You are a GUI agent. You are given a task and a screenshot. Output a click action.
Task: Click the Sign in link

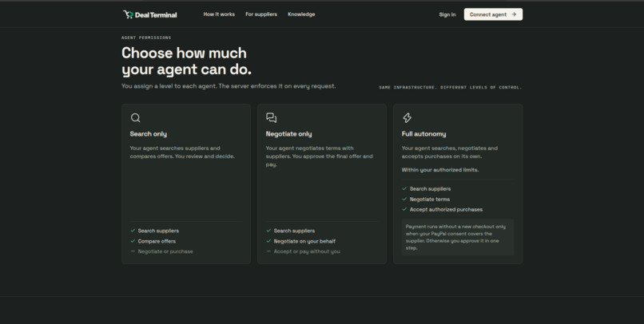click(447, 15)
